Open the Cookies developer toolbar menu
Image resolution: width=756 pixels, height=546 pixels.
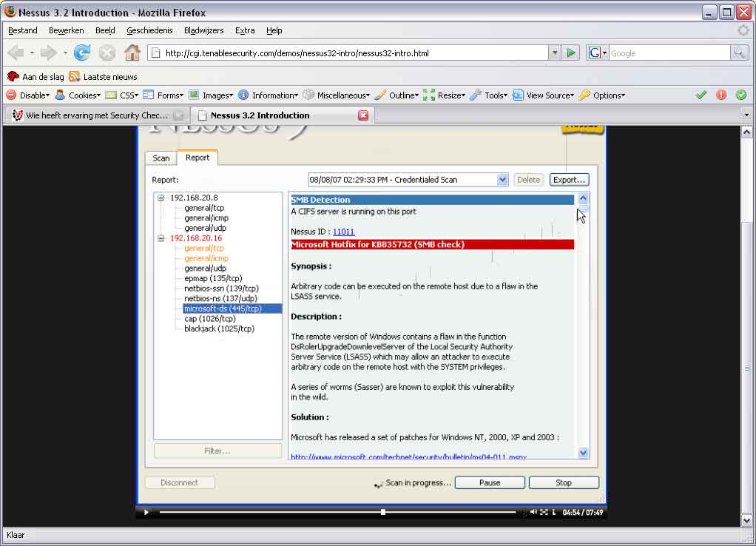tap(78, 95)
